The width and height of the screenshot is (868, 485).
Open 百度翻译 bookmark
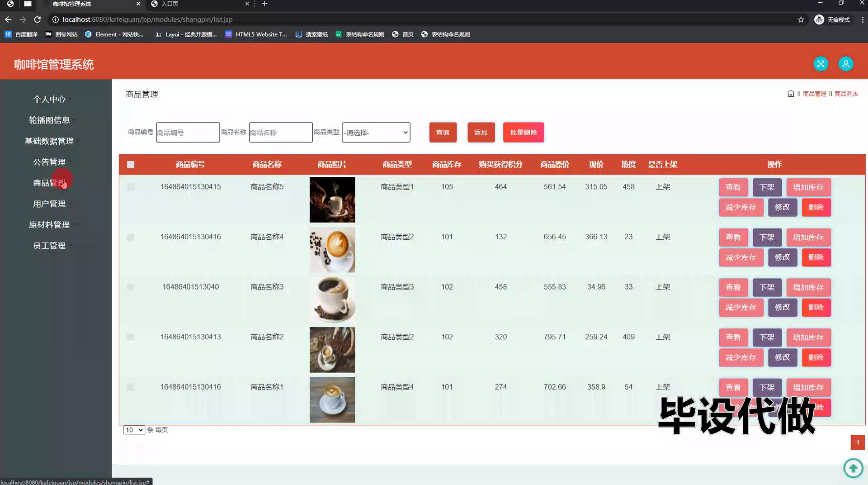(x=21, y=34)
